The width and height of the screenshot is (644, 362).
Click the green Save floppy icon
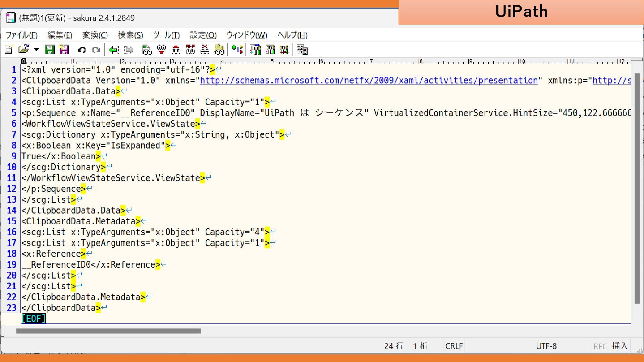(x=50, y=50)
